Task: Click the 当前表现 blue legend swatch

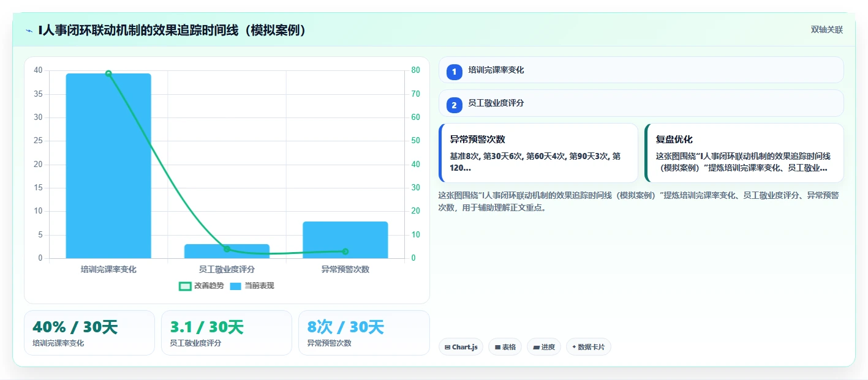Action: (236, 286)
